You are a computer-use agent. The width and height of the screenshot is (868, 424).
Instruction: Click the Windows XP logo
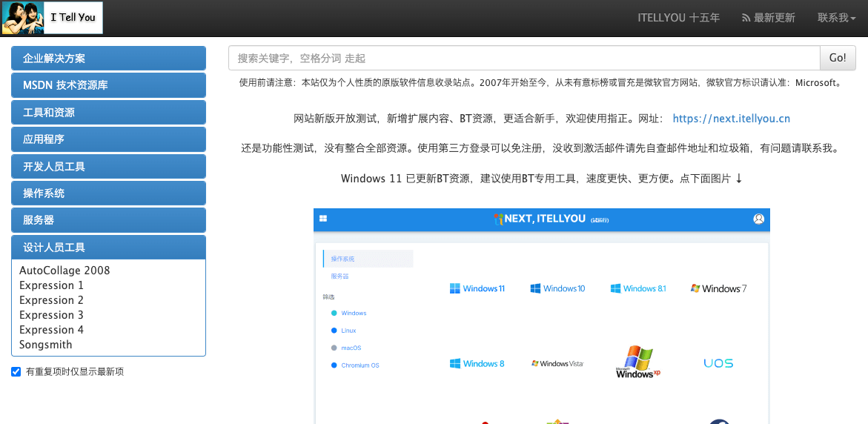click(x=638, y=362)
